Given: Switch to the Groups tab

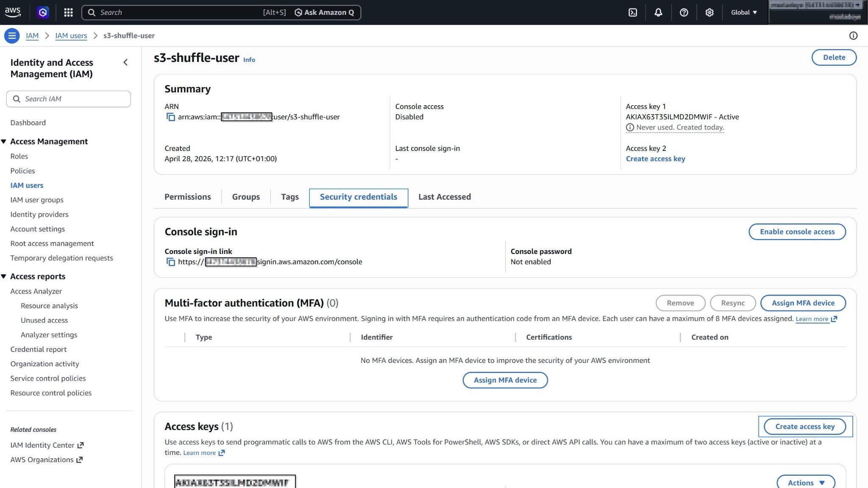Looking at the screenshot, I should click(246, 197).
